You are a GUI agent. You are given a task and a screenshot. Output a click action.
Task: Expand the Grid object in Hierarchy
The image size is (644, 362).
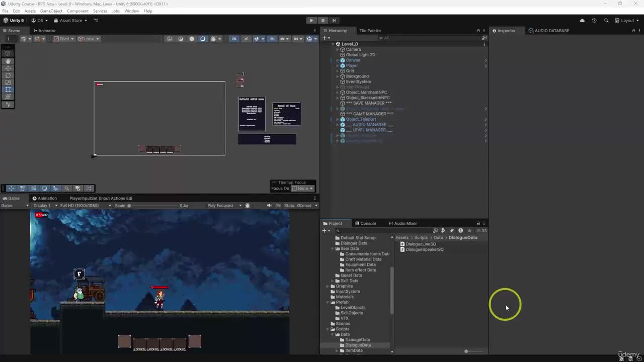tap(337, 71)
